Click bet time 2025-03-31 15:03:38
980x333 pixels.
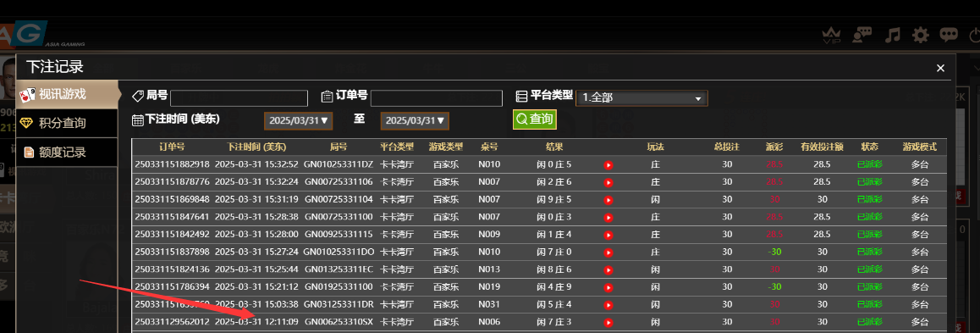click(256, 305)
